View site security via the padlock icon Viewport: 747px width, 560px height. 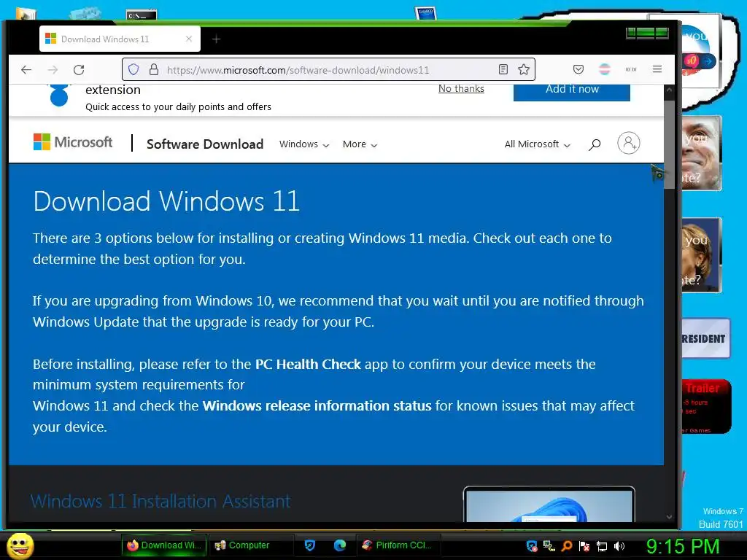[154, 70]
